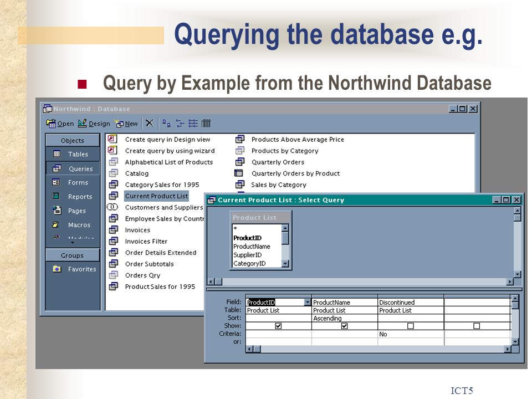This screenshot has height=399, width=532.
Task: Select Customers and Suppliers union query icon
Action: [112, 207]
